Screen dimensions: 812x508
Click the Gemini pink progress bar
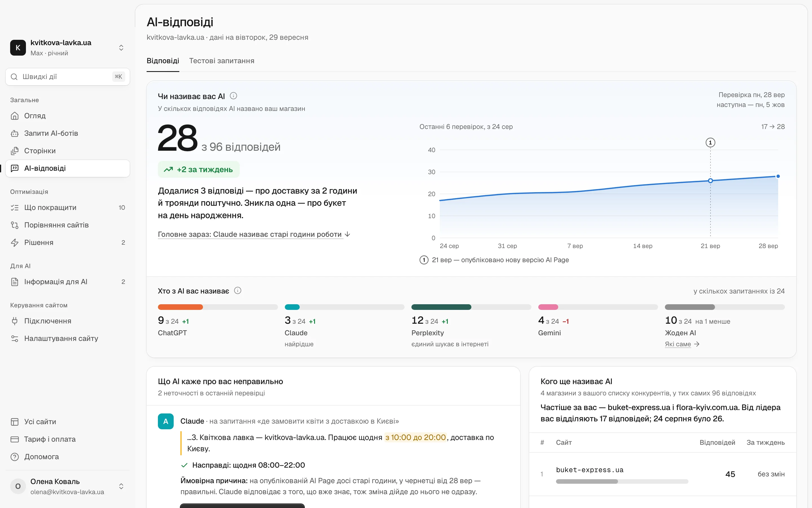(x=548, y=307)
